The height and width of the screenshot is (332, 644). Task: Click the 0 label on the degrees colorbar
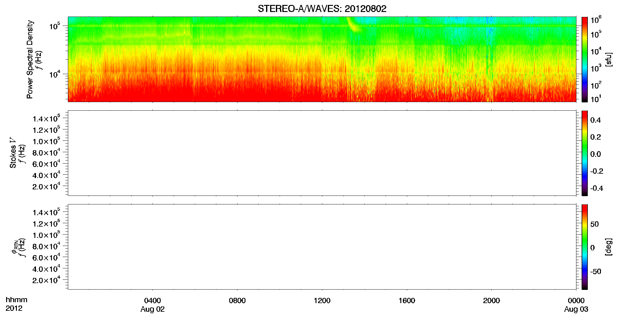(593, 248)
